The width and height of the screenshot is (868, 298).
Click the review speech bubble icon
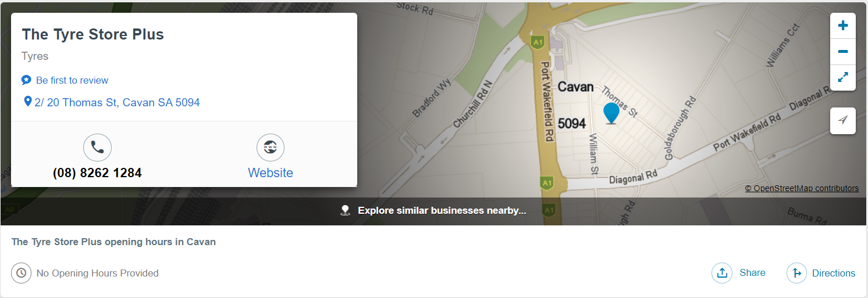pos(27,80)
